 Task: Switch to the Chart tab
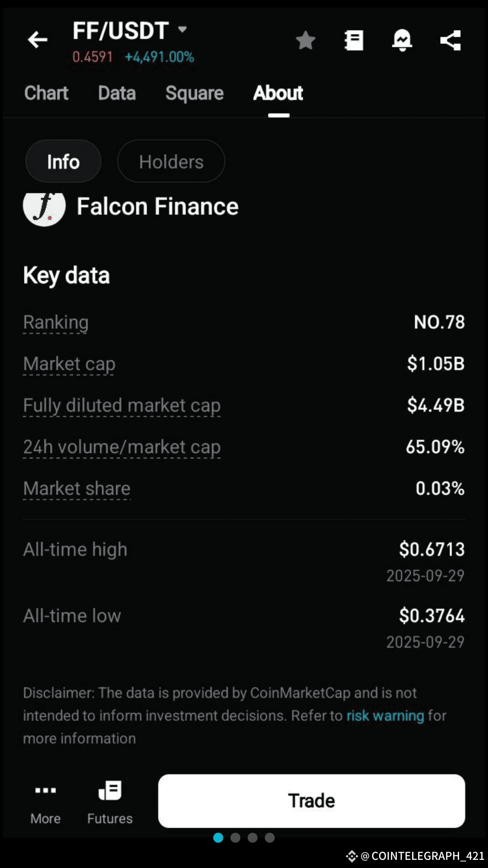[x=46, y=93]
